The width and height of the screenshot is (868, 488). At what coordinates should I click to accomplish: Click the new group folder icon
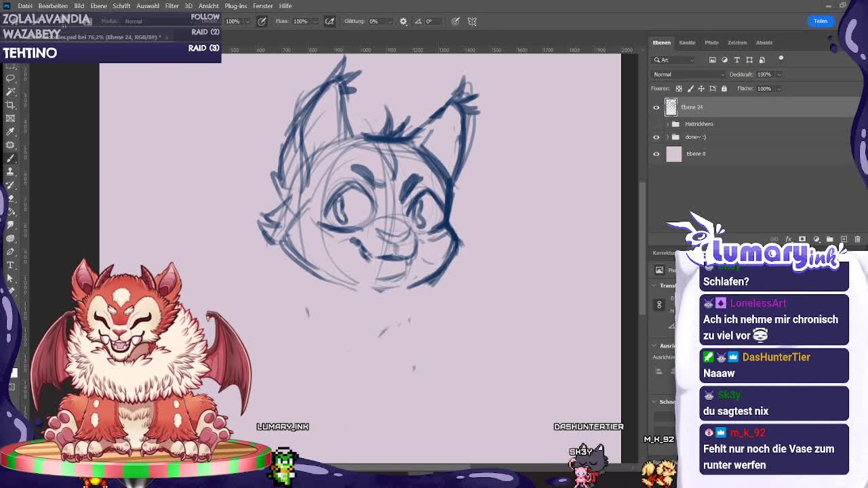[830, 239]
